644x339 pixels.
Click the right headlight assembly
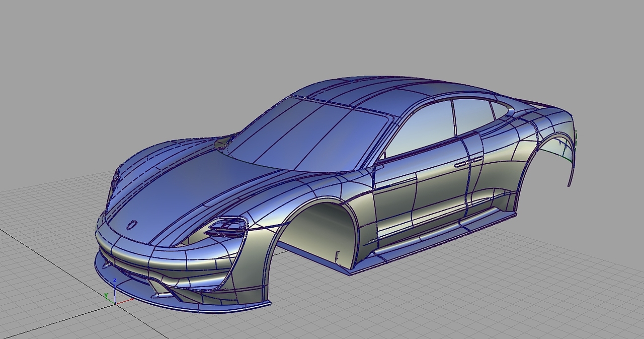pyautogui.click(x=227, y=228)
